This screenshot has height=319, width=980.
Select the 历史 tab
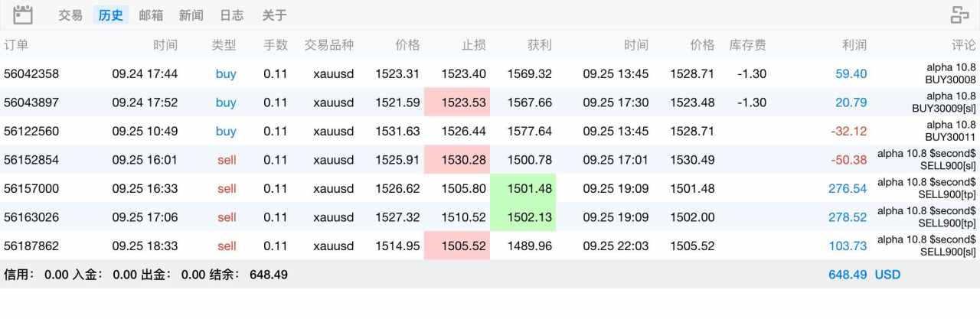(111, 15)
